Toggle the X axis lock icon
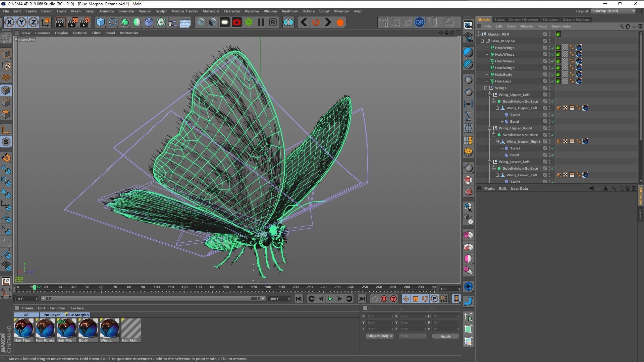Image resolution: width=644 pixels, height=362 pixels. 9,22
